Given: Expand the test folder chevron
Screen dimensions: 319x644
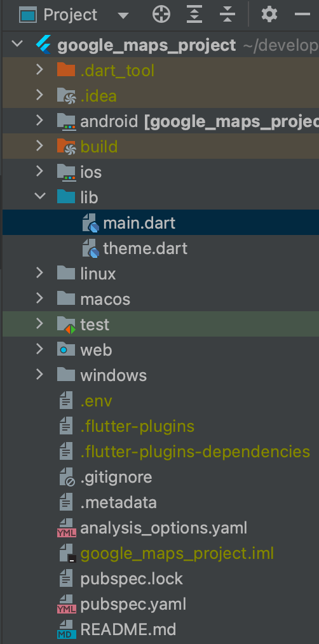Looking at the screenshot, I should pos(39,324).
